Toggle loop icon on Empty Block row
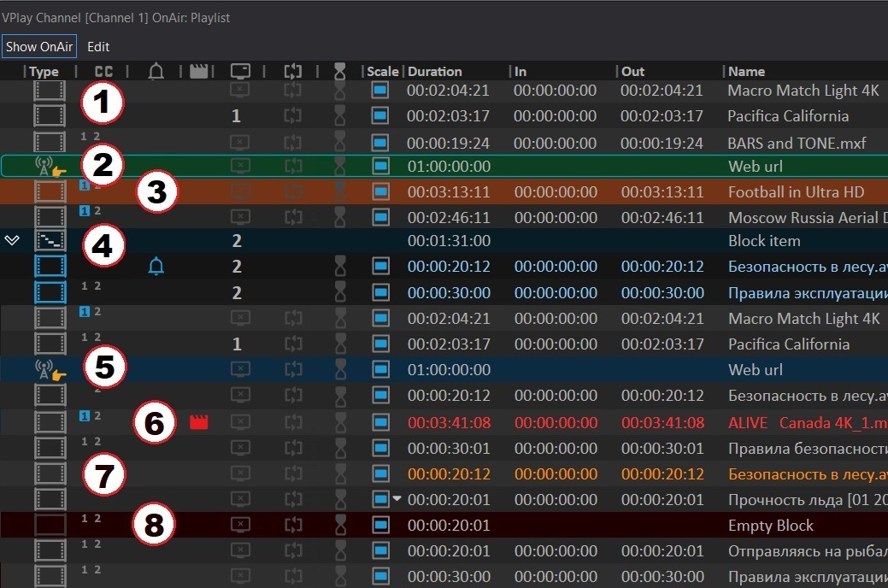Screen dimensions: 888x588 293,525
